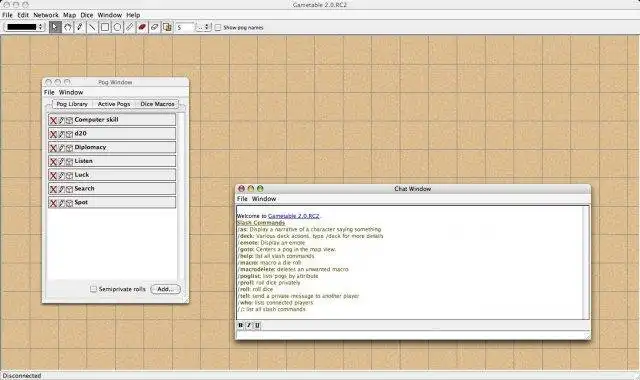Viewport: 640px width, 380px height.
Task: Click the die icon beside Diplomacy
Action: (69, 148)
